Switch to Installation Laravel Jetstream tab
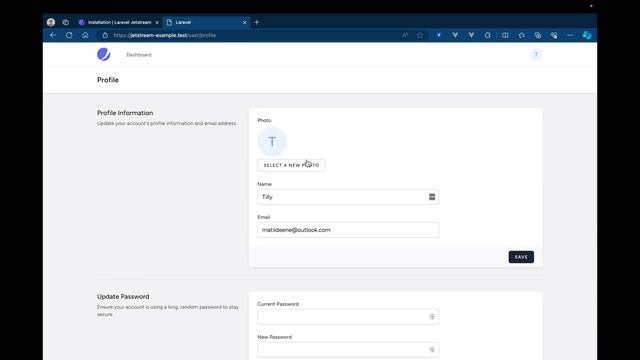The image size is (640, 360). coord(118,22)
